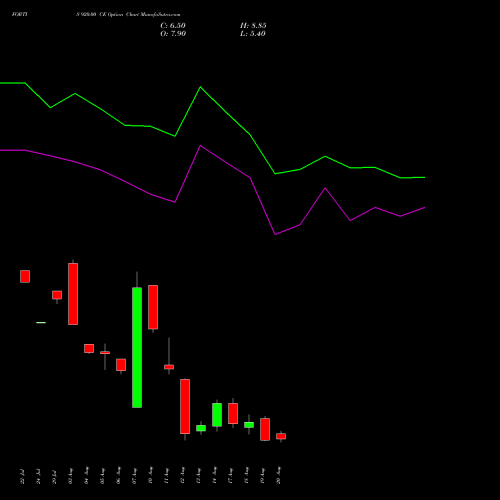Select the flat green dash candle above 24 Jul

[x=41, y=322]
